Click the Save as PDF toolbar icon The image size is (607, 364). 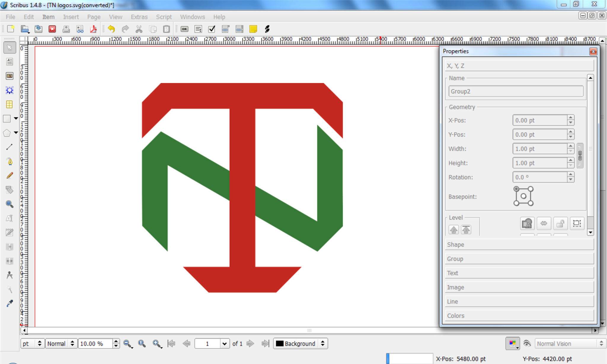coord(93,29)
